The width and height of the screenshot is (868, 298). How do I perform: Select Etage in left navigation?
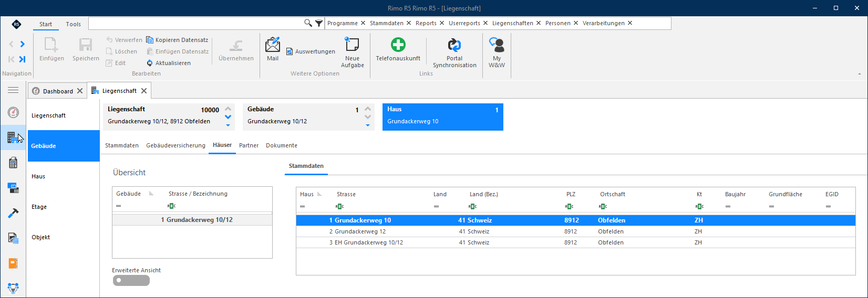pos(63,207)
